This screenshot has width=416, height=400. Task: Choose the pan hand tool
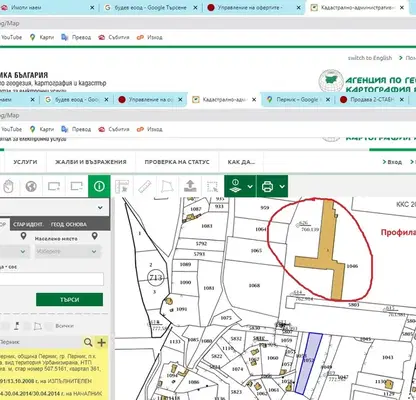tap(8, 186)
